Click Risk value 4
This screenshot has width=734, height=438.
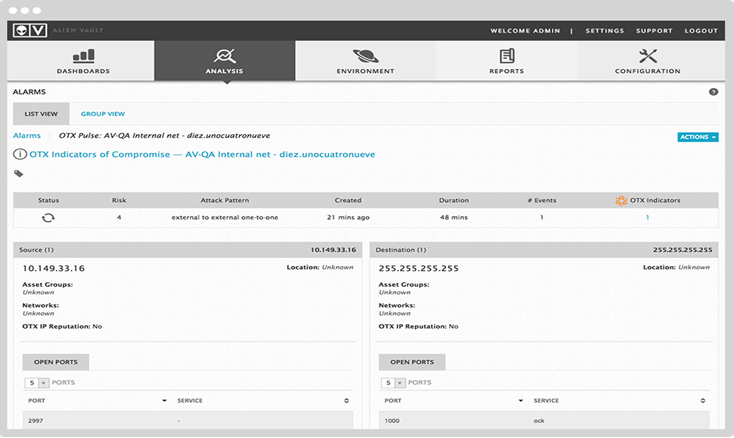point(119,218)
